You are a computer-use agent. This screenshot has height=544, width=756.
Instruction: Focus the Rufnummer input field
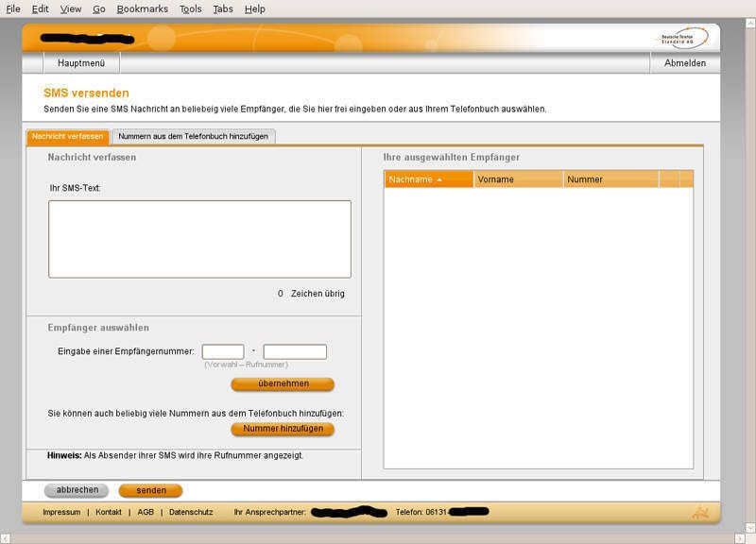[295, 351]
